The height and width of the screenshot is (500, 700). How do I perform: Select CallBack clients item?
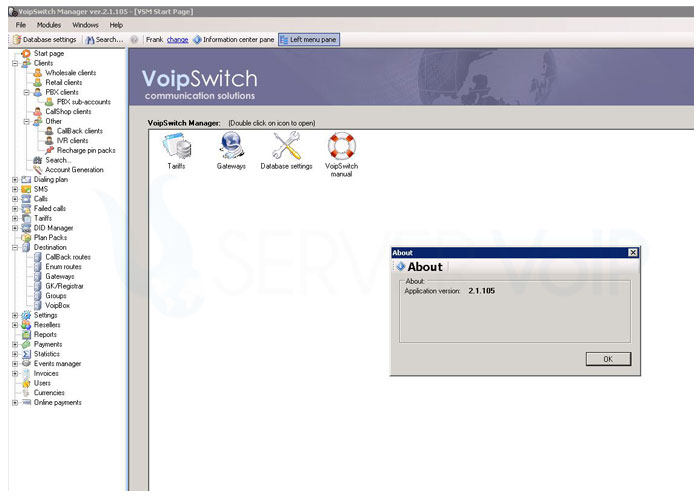click(x=79, y=131)
